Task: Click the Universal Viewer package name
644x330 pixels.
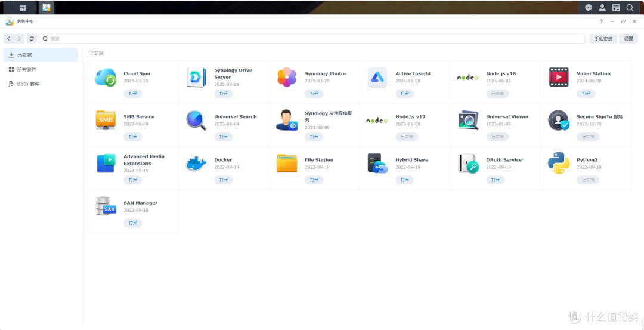Action: pos(507,117)
